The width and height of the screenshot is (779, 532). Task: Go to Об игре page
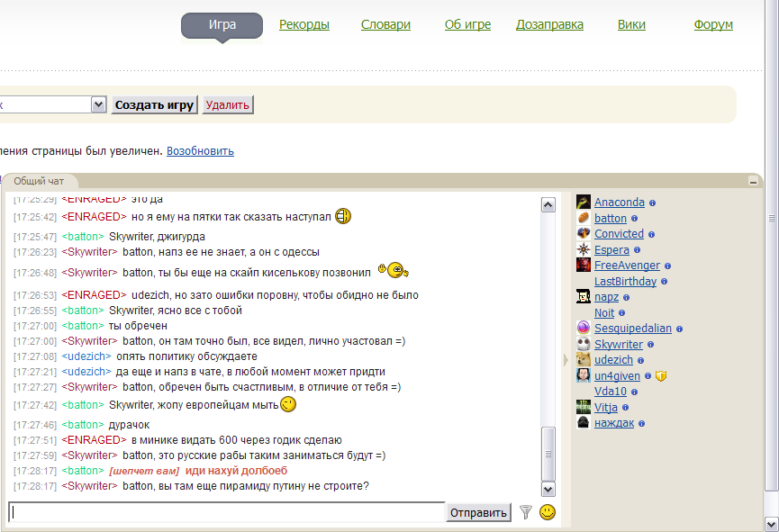coord(467,24)
